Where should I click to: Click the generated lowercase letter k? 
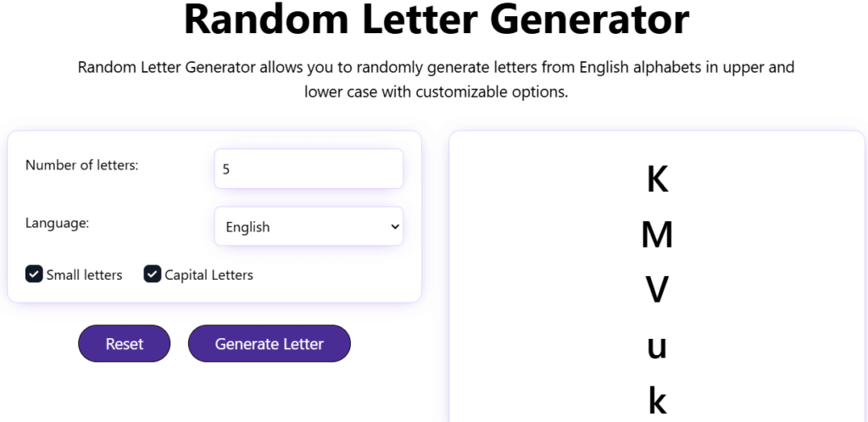click(657, 400)
